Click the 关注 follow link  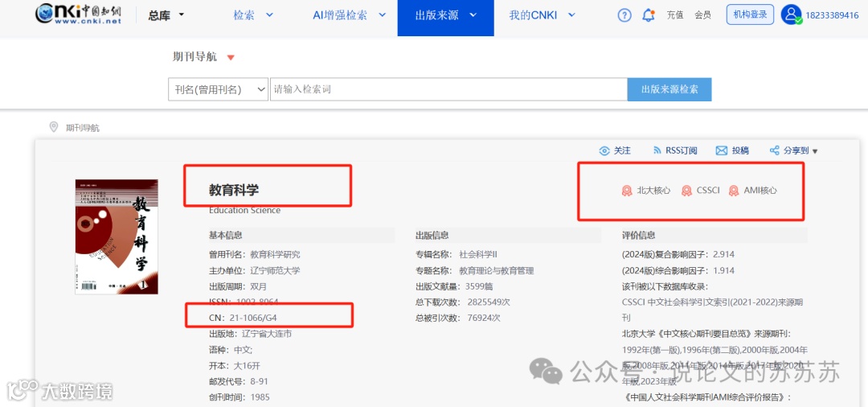click(x=622, y=150)
